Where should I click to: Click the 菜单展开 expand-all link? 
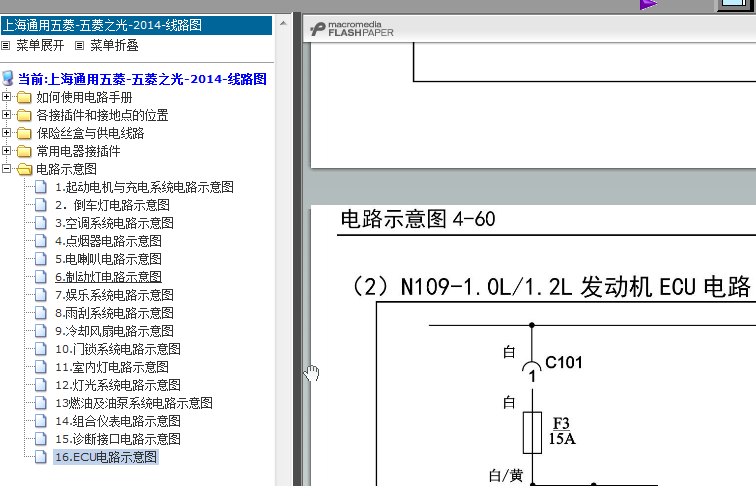coord(40,45)
